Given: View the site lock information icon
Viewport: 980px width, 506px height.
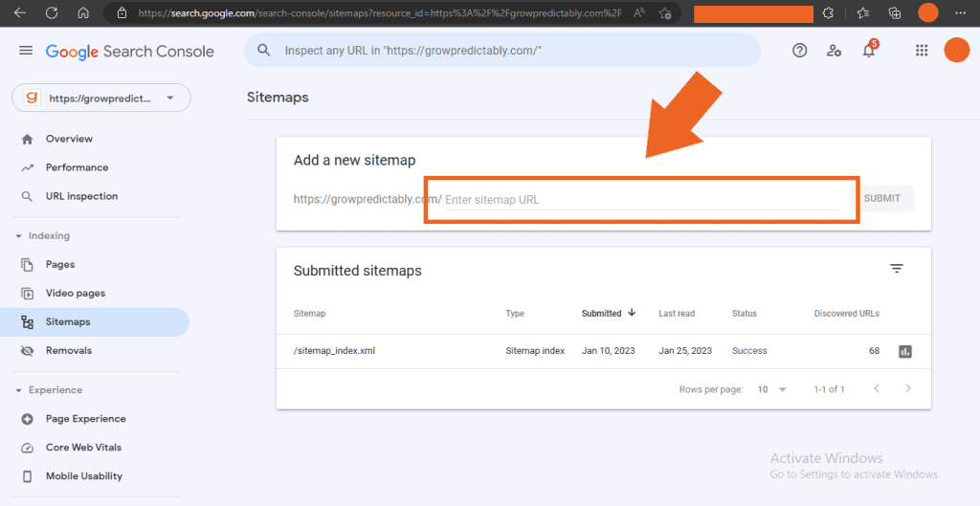Looking at the screenshot, I should [x=122, y=13].
